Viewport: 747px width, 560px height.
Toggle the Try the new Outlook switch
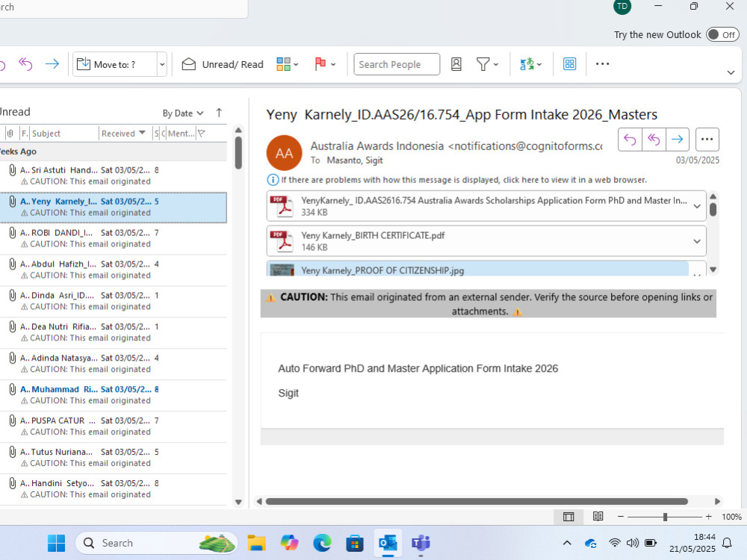click(x=722, y=35)
